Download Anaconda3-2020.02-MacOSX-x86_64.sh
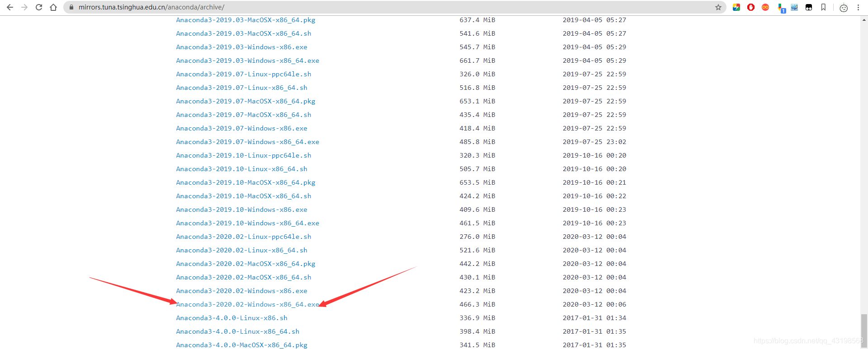The height and width of the screenshot is (349, 868). click(x=244, y=277)
